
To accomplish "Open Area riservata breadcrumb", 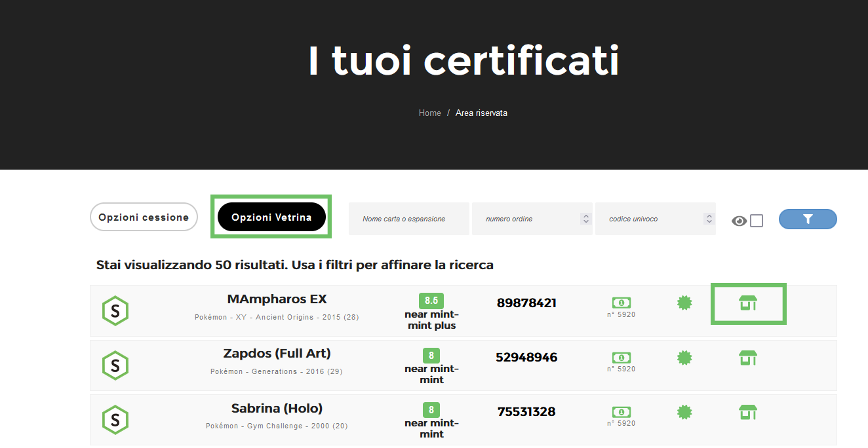I will pos(481,113).
